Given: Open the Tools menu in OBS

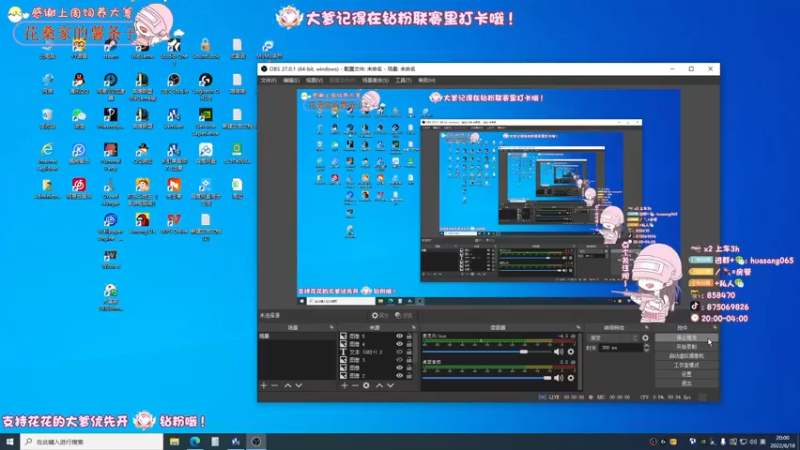Looking at the screenshot, I should point(403,81).
